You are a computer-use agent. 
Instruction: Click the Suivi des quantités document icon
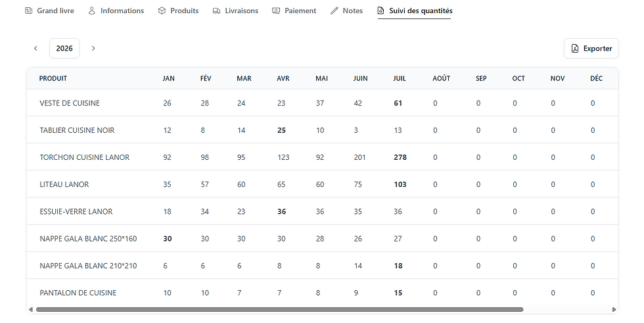pos(380,11)
